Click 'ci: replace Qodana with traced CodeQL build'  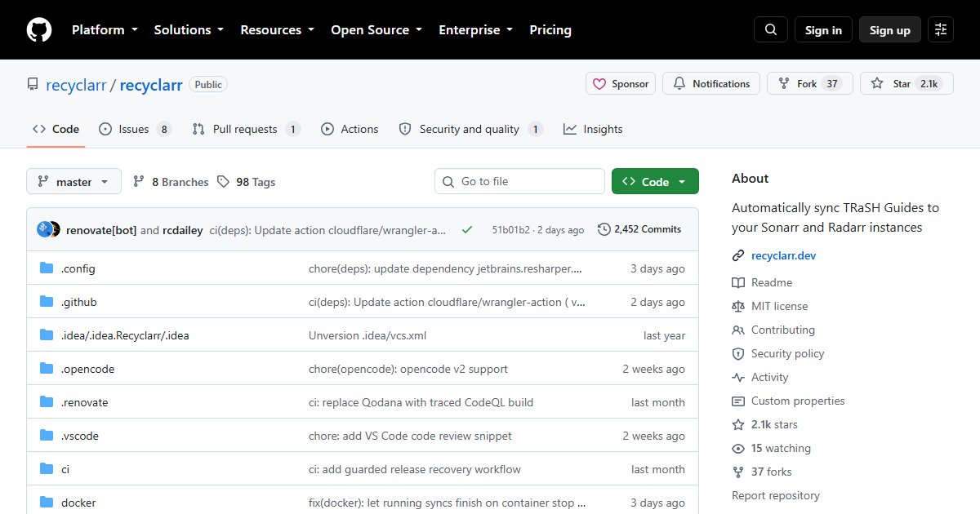coord(421,402)
